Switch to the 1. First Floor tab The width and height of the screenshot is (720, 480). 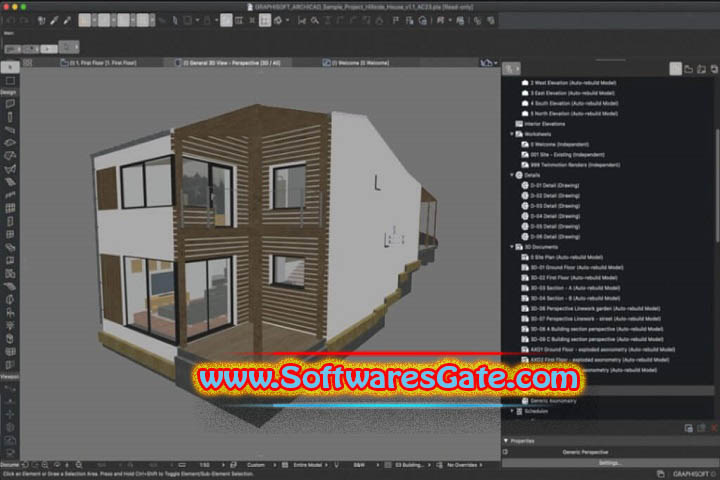click(x=98, y=63)
